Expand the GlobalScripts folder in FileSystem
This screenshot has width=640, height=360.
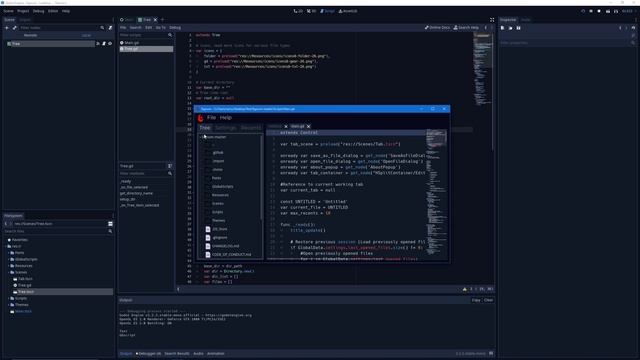coord(9,260)
